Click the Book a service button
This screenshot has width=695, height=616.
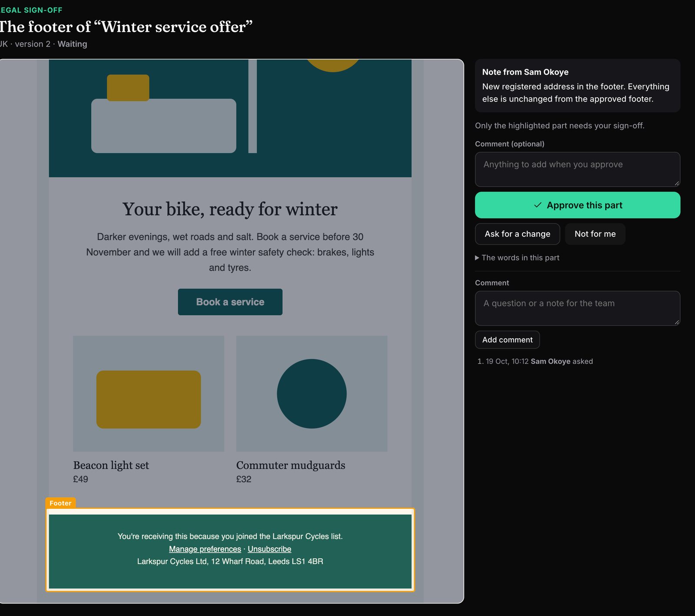pos(230,302)
